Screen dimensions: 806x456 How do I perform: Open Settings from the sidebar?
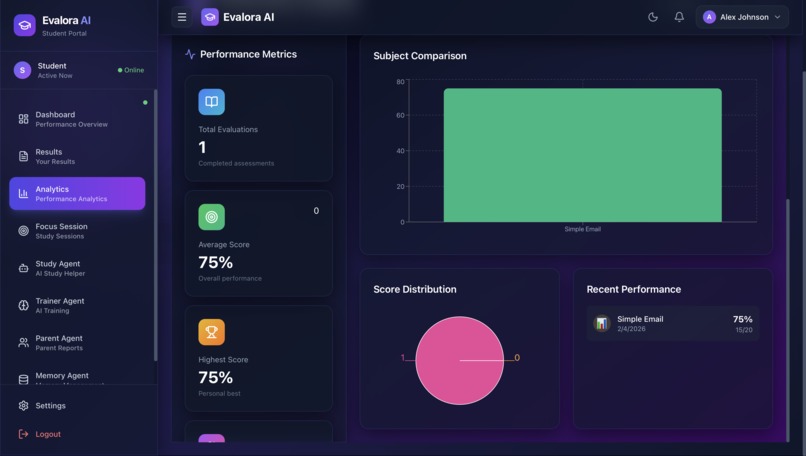[77, 406]
